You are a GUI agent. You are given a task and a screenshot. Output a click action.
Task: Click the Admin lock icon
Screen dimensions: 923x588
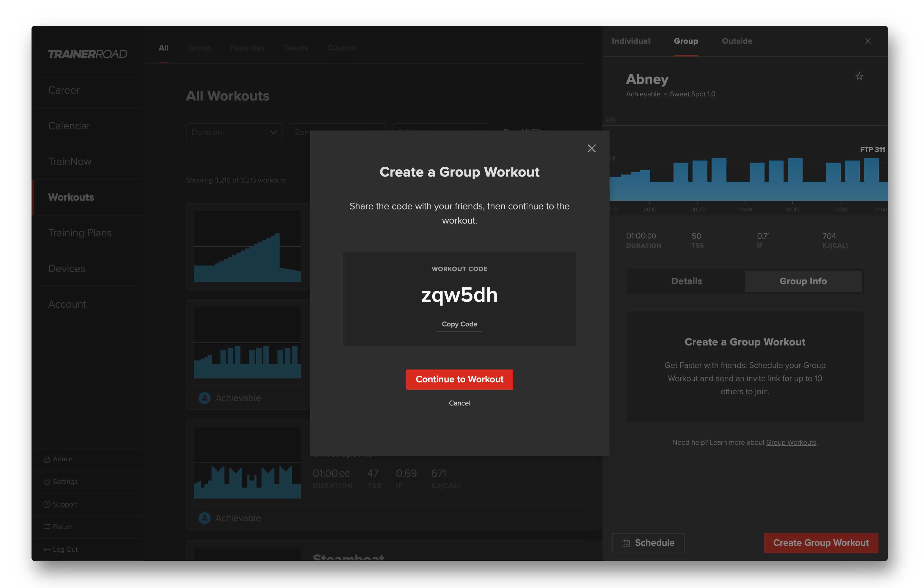[x=47, y=459]
